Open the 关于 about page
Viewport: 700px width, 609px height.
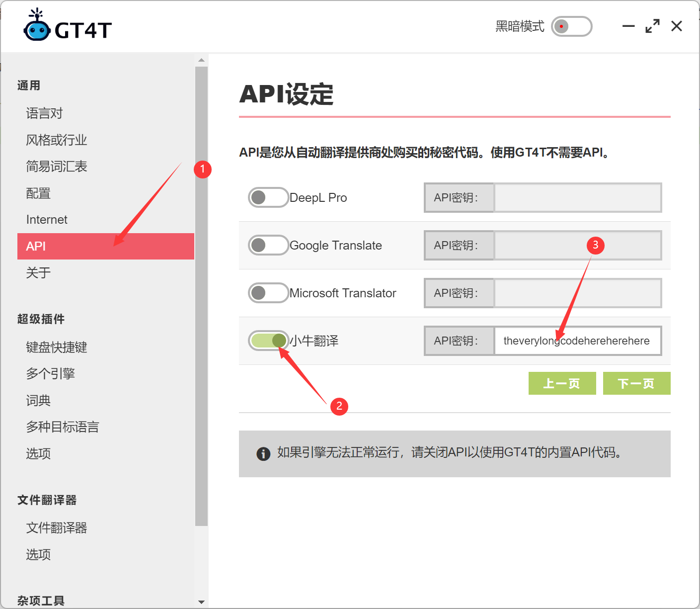click(x=38, y=272)
